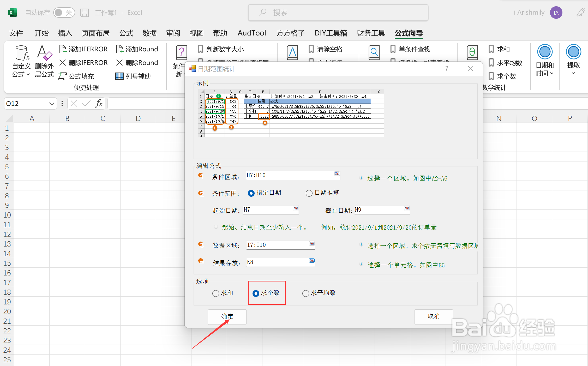
Task: Click the 列号辅助 grid icon
Action: tap(119, 76)
